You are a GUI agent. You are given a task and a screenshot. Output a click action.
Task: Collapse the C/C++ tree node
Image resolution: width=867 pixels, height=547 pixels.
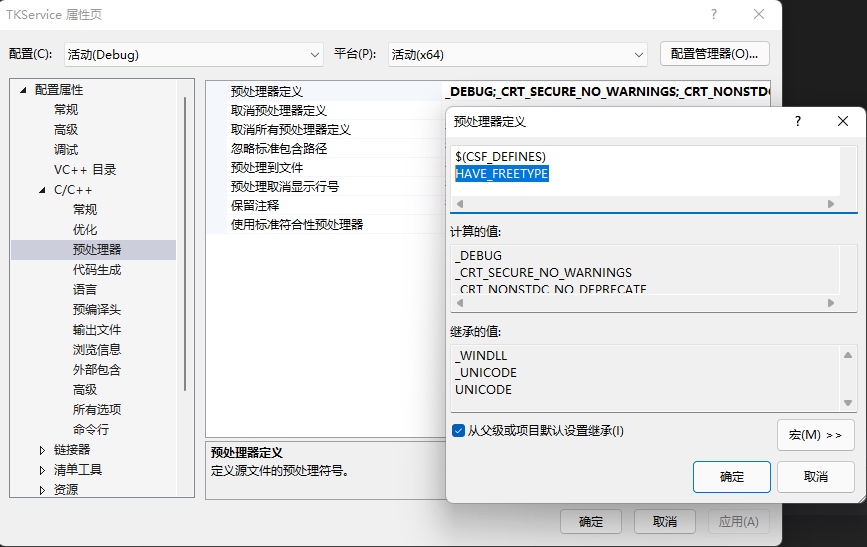(42, 190)
